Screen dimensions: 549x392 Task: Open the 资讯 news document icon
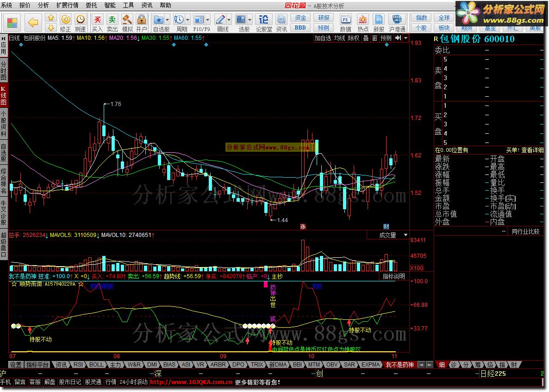click(281, 23)
